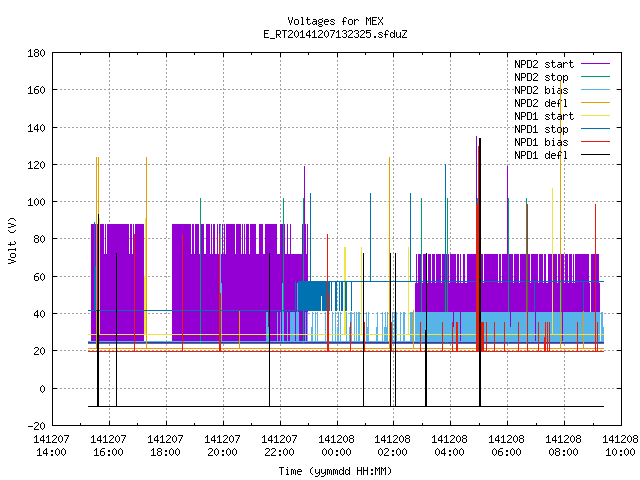
Task: Click the chart title Voltages for MEX
Action: 336,21
